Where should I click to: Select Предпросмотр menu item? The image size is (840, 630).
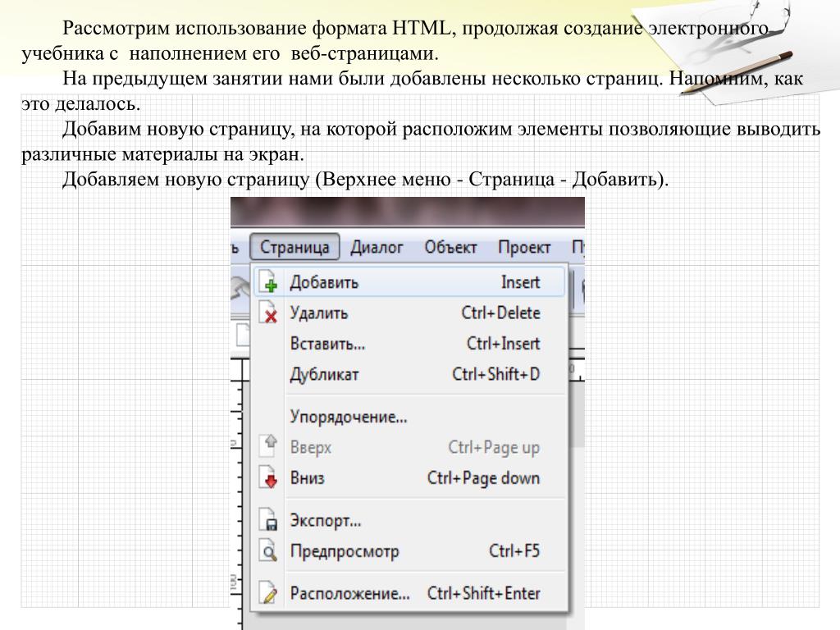tap(345, 551)
